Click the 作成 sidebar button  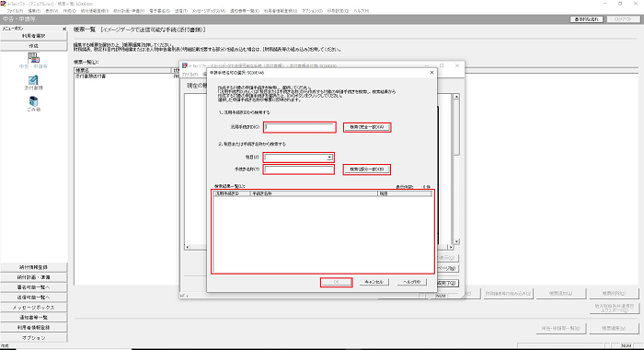click(34, 46)
